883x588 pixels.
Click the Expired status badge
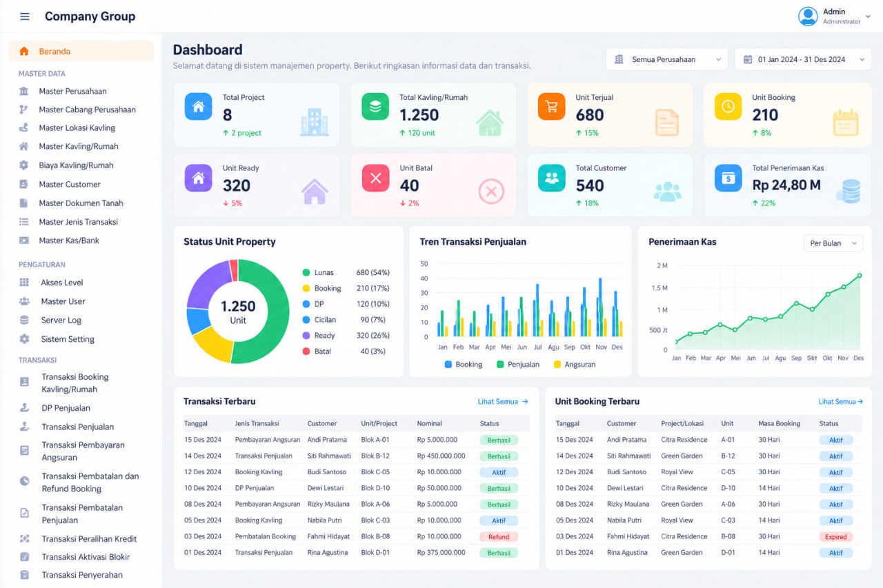836,537
